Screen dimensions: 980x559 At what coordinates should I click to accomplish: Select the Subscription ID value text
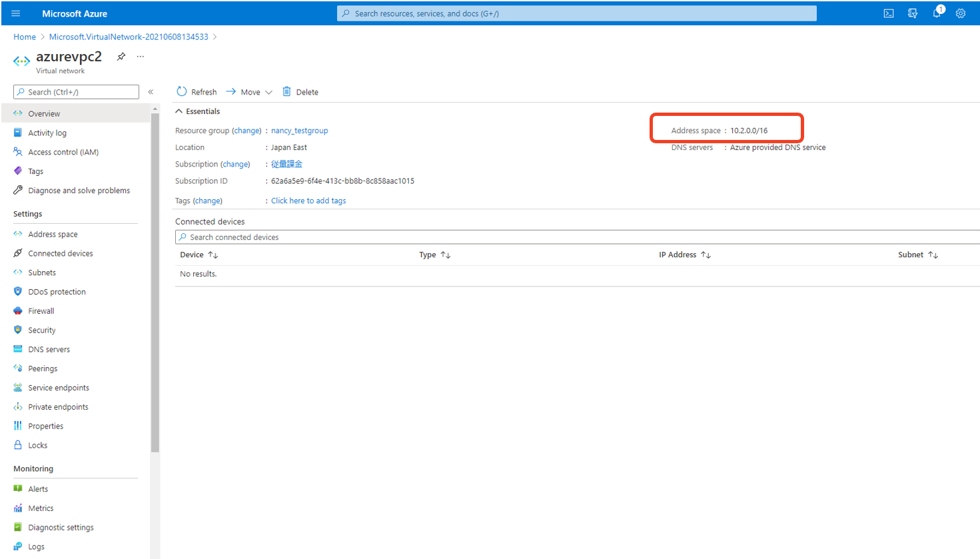point(342,181)
